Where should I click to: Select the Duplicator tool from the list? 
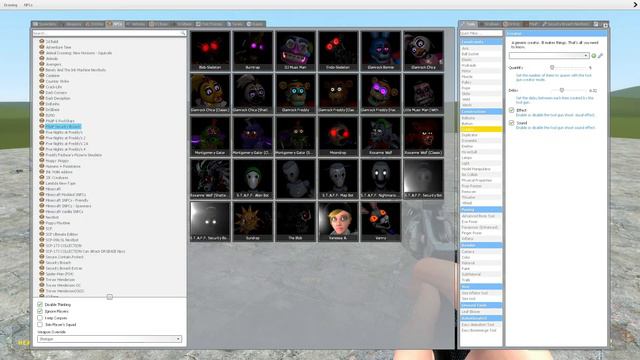click(481, 135)
